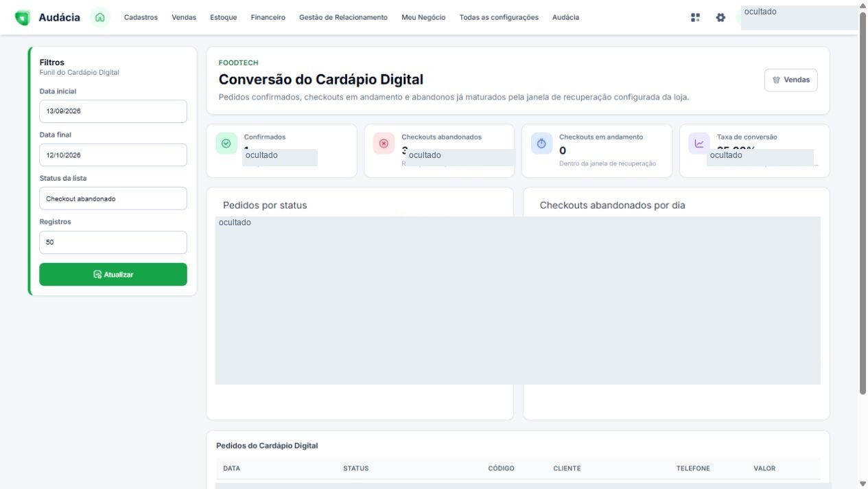
Task: Click the Data final date field
Action: pos(113,155)
